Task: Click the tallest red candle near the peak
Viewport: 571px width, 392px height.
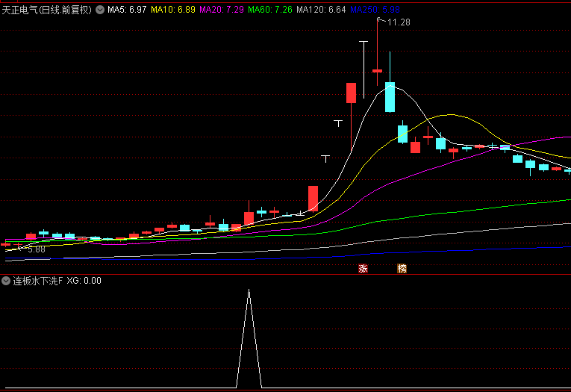Action: point(350,93)
